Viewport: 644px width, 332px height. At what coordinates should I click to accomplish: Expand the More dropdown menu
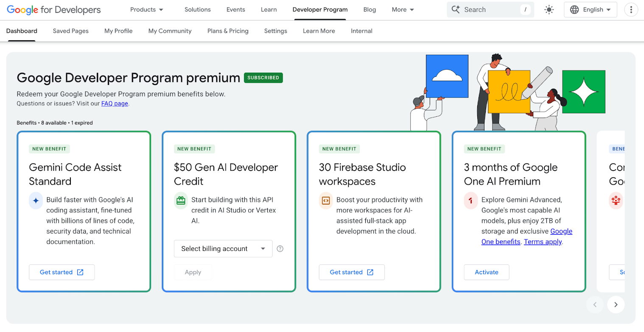[x=403, y=9]
